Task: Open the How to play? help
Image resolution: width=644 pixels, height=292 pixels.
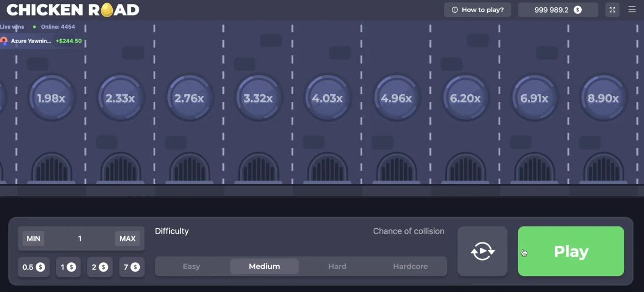Action: 477,10
